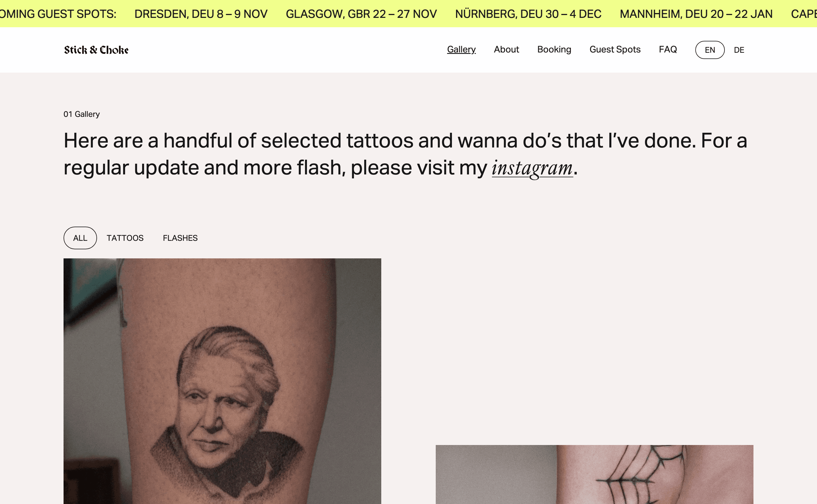The image size is (817, 504).
Task: Click the gallery intro heading text
Action: coord(405,154)
